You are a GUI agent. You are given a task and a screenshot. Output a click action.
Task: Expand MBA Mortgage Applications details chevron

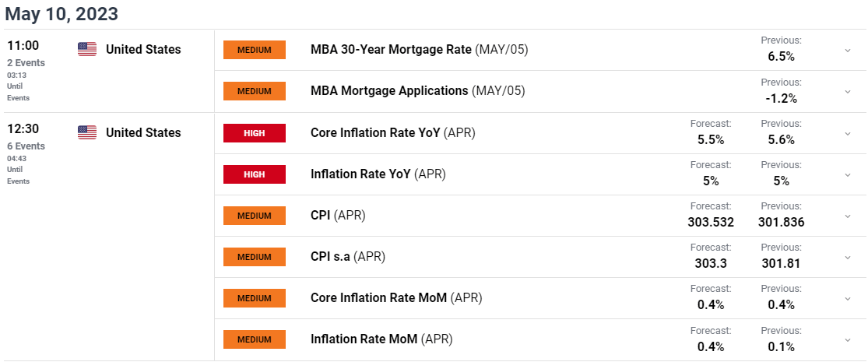[x=848, y=91]
